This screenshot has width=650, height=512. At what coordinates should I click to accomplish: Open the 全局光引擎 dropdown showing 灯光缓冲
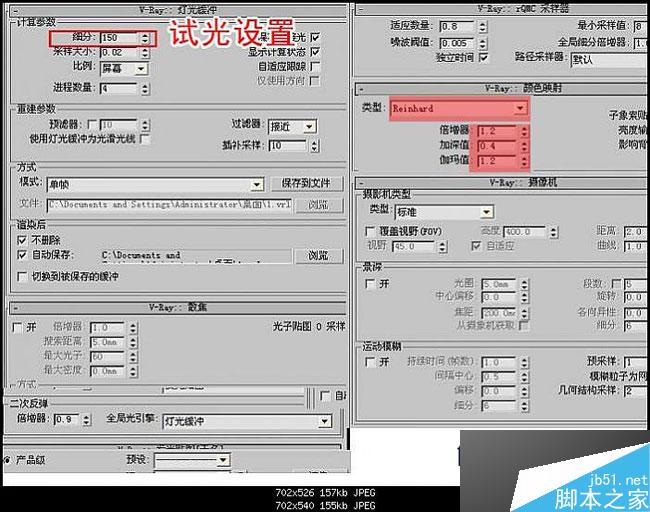point(247,422)
